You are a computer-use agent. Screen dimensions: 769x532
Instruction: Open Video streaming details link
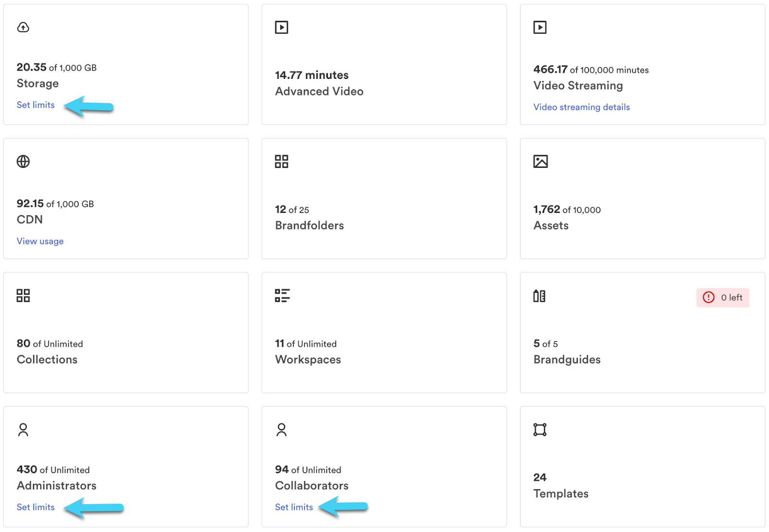click(581, 107)
